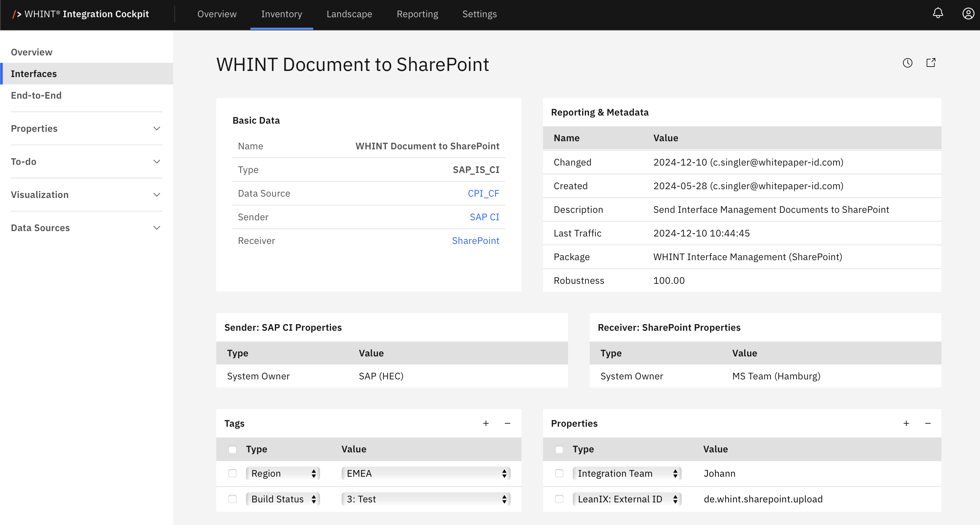Check the LeanIX External ID property checkbox

[x=559, y=499]
